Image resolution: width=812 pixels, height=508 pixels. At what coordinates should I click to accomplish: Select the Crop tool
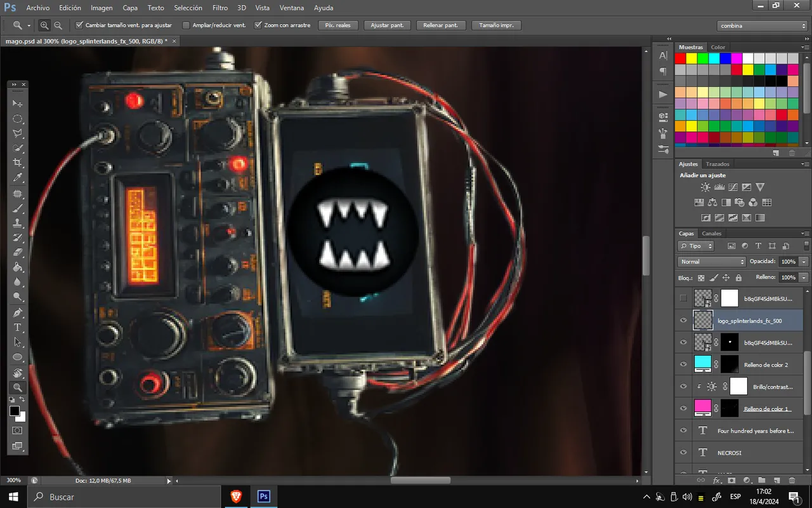pyautogui.click(x=18, y=163)
